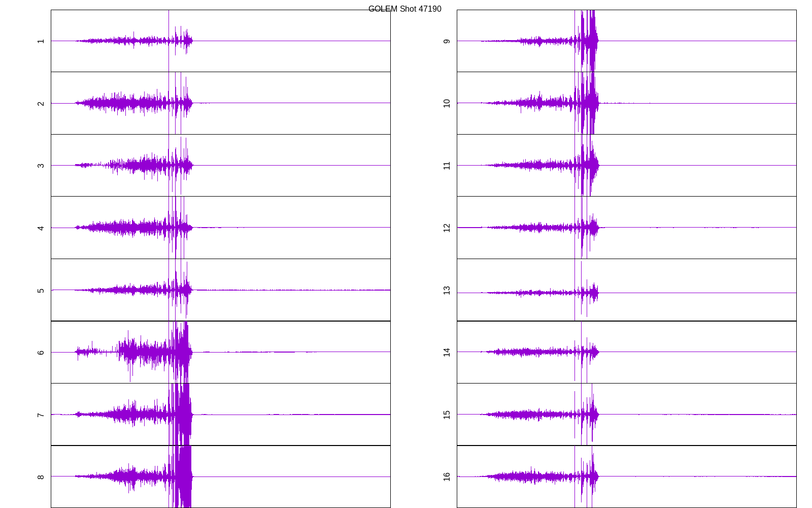The width and height of the screenshot is (812, 508).
Task: Click the channel 9 axis label
Action: [x=447, y=41]
